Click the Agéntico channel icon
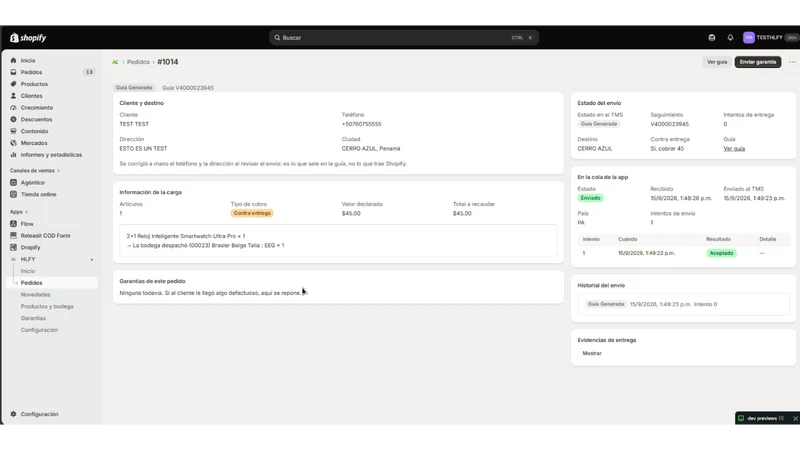 [x=13, y=182]
